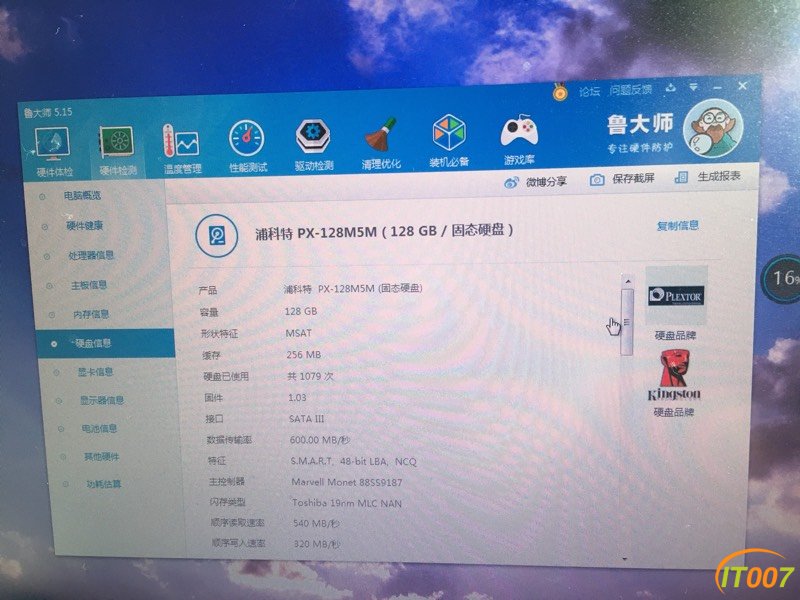Select 硬盘信息 in the sidebar
This screenshot has height=600, width=800.
106,343
